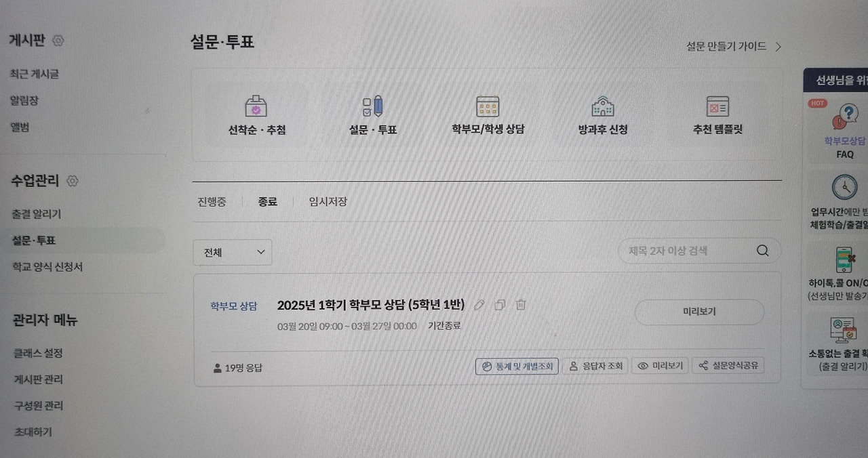Open the 설문·투표 survey creation icon
The width and height of the screenshot is (868, 458).
pyautogui.click(x=372, y=114)
